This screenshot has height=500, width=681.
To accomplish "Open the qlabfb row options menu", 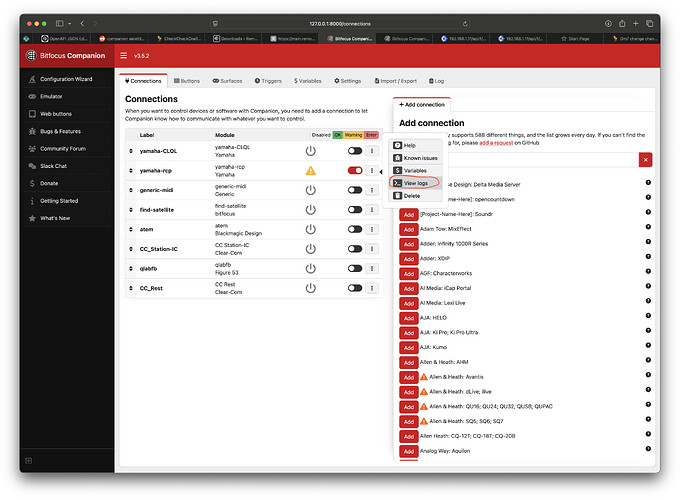I will [372, 268].
